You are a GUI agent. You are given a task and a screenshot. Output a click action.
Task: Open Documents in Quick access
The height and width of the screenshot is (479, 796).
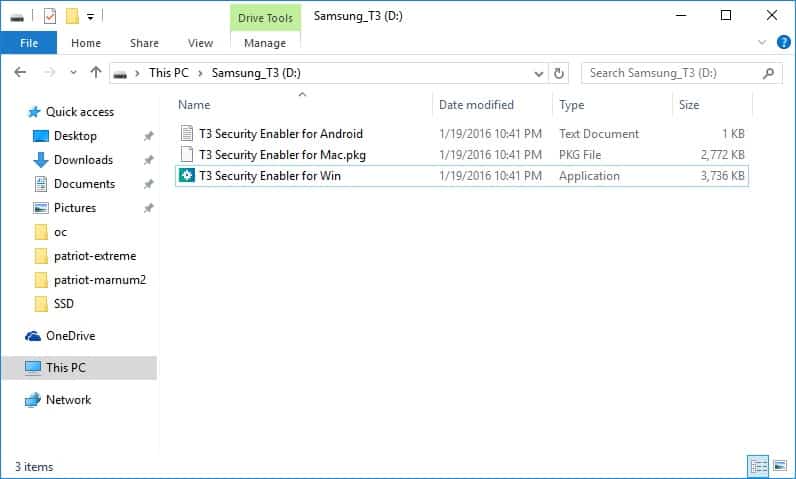click(x=84, y=184)
